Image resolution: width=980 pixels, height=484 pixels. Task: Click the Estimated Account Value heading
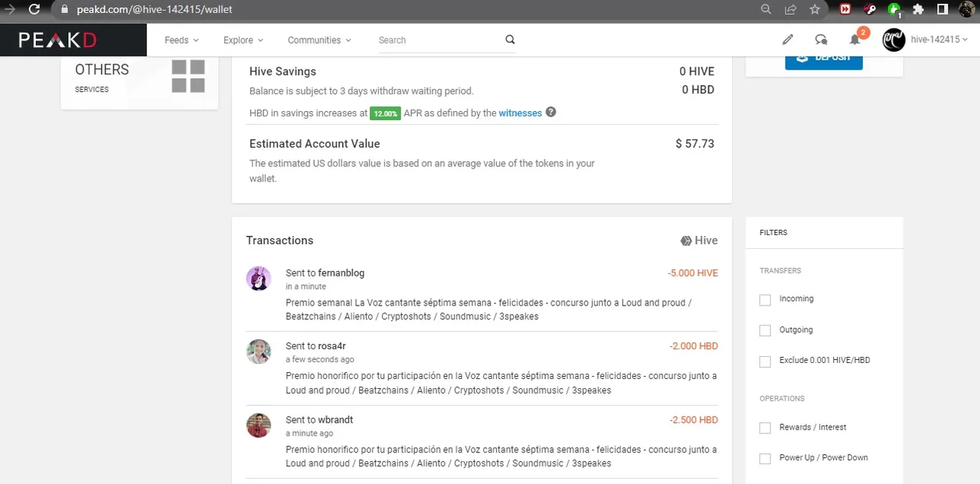point(315,144)
